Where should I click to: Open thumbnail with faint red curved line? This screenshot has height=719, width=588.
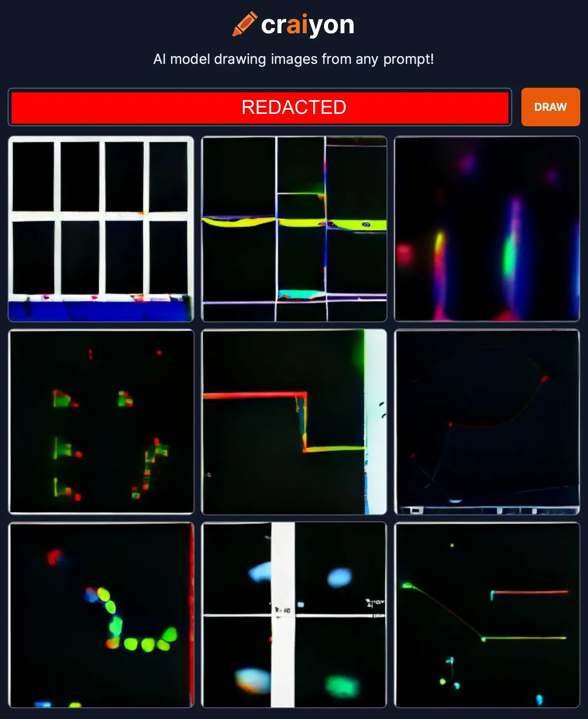pyautogui.click(x=487, y=422)
